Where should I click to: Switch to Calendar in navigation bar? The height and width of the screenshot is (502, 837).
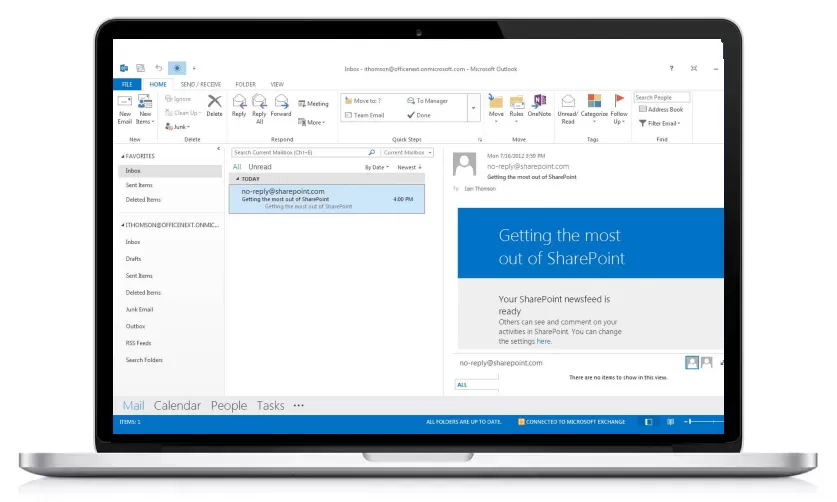point(177,406)
